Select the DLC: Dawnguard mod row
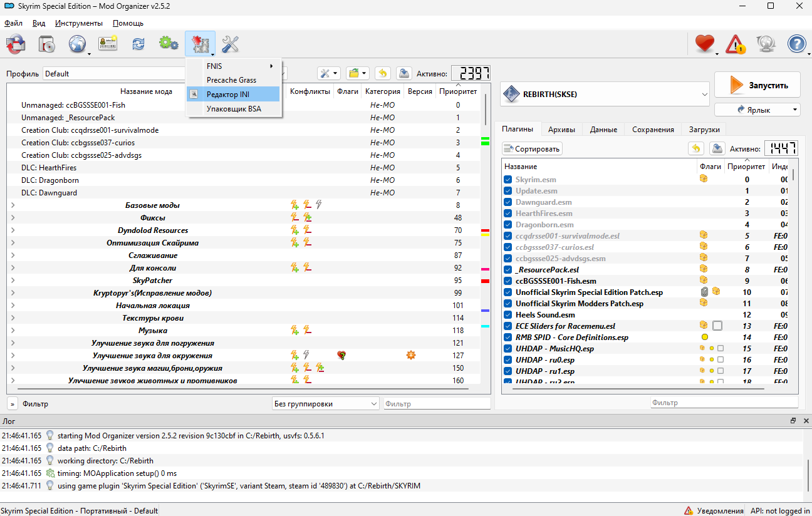The width and height of the screenshot is (812, 516). point(244,192)
